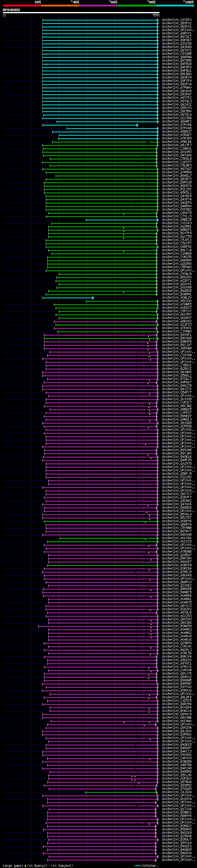
Task: Select label UniRef100_B4NBI5
Action: (177, 592)
